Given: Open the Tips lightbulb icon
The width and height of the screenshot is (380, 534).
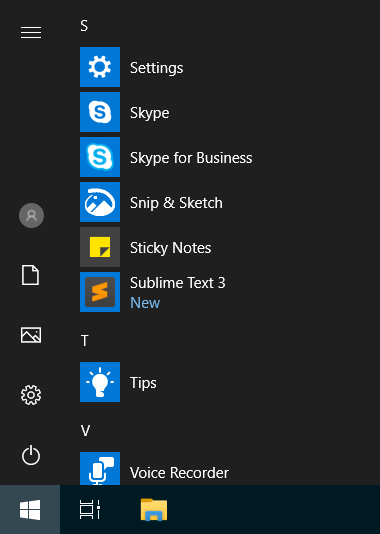Looking at the screenshot, I should point(100,382).
